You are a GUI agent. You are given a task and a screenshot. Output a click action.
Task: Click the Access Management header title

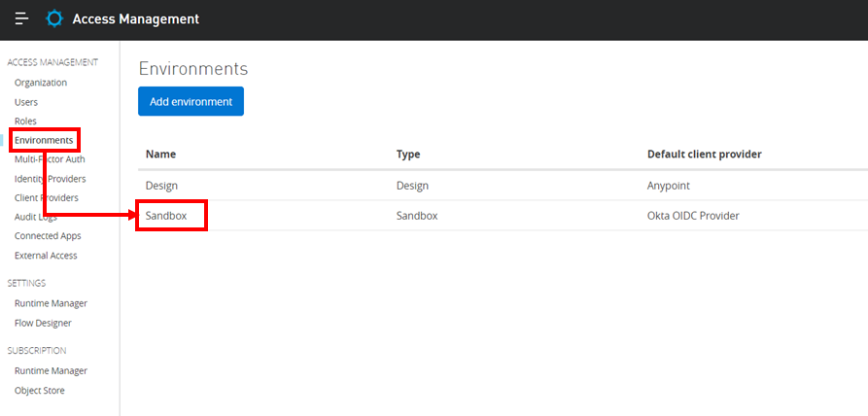point(135,19)
